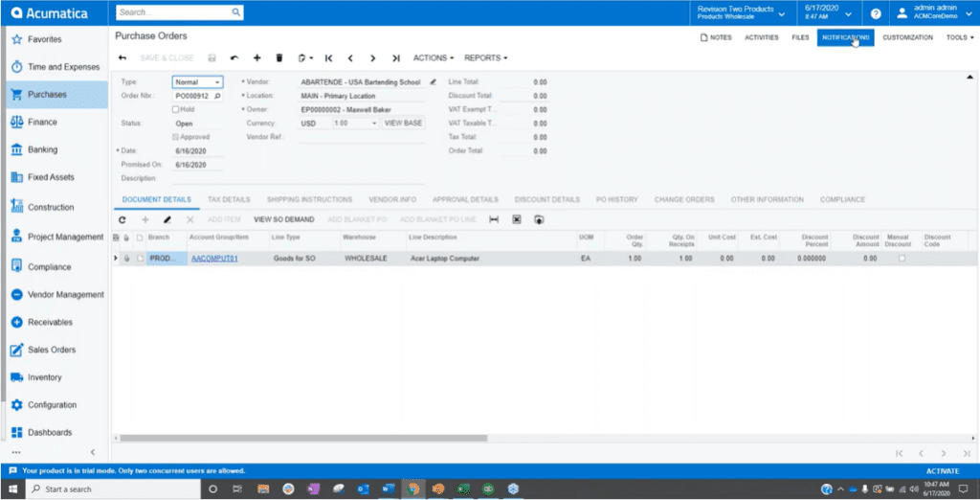This screenshot has height=500, width=980.
Task: Open the Type dropdown showing Normal
Action: point(197,82)
